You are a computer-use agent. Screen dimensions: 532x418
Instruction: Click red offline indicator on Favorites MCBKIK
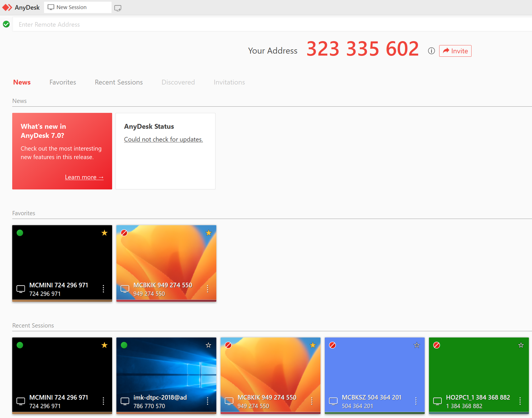tap(124, 233)
